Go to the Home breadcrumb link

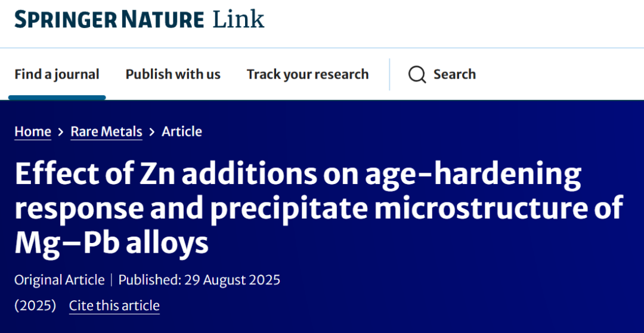[33, 132]
